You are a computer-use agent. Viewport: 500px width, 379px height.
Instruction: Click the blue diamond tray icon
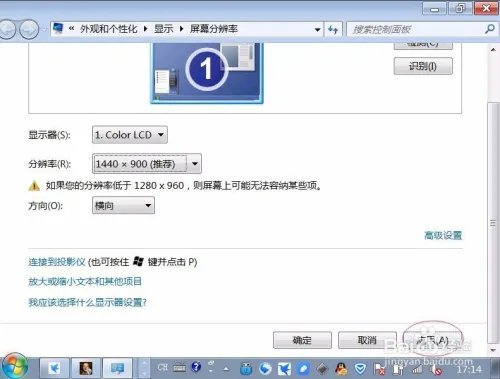pyautogui.click(x=303, y=369)
